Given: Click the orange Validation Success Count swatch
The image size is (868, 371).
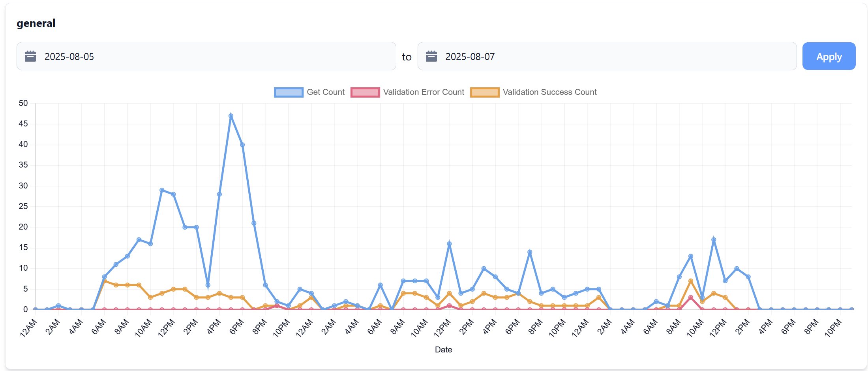Looking at the screenshot, I should pyautogui.click(x=485, y=92).
